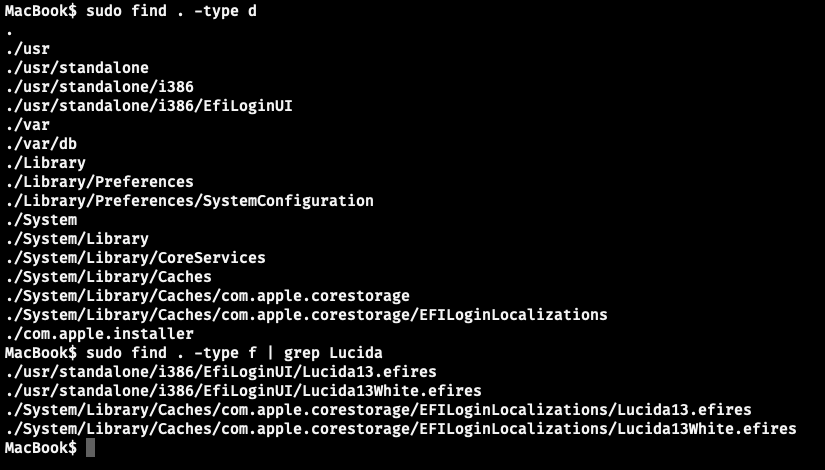Click the EFILoginLocalizations/Lucida13White.efires file path
Image resolution: width=825 pixels, height=470 pixels.
click(x=400, y=429)
